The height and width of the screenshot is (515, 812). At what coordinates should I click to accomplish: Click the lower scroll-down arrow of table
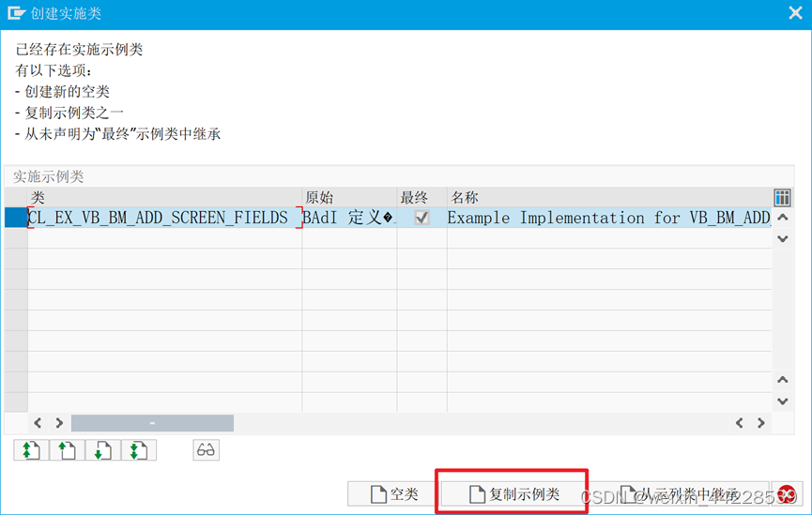pyautogui.click(x=783, y=401)
